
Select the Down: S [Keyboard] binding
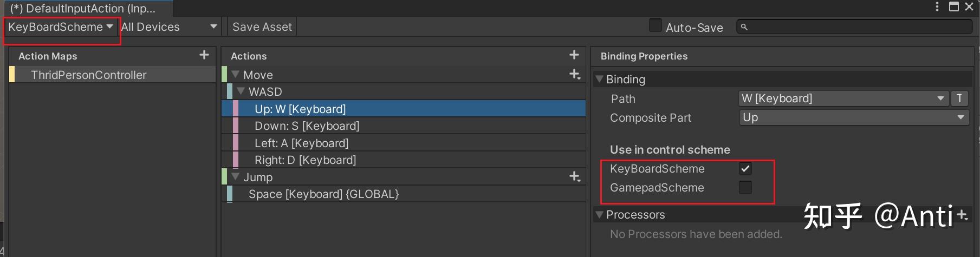point(307,126)
